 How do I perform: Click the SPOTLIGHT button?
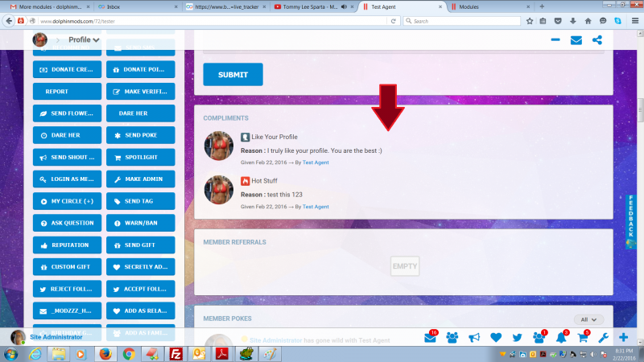(x=140, y=157)
